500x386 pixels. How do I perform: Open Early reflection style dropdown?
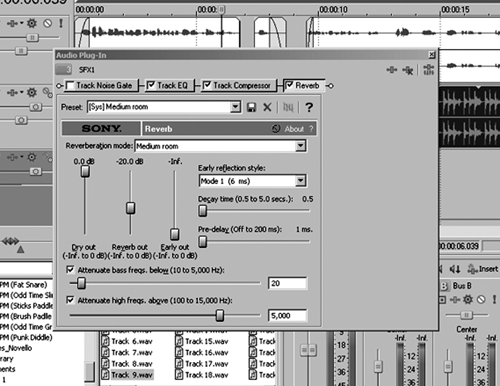(300, 181)
